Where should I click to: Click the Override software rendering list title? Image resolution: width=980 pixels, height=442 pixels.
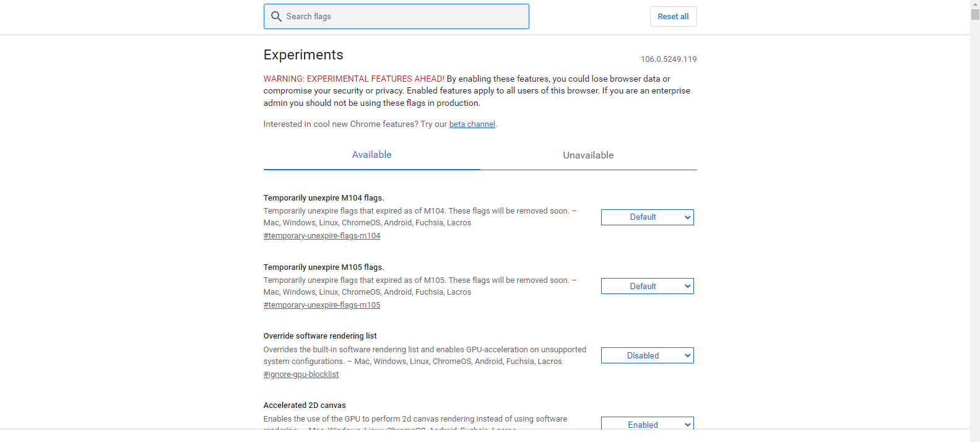pos(320,336)
